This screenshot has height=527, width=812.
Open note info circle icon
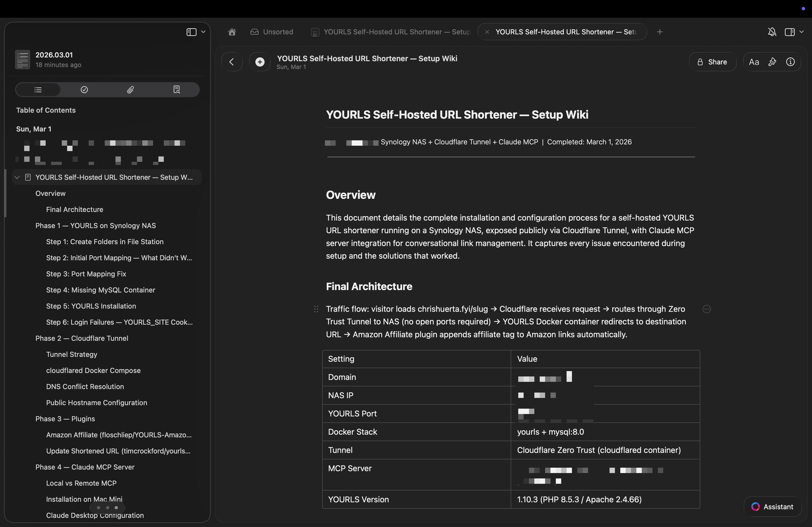tap(790, 62)
